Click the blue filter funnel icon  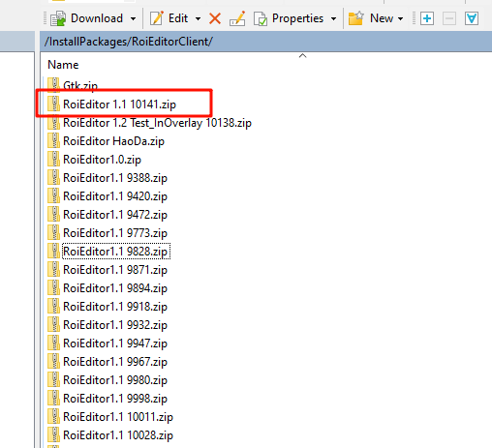click(x=472, y=18)
